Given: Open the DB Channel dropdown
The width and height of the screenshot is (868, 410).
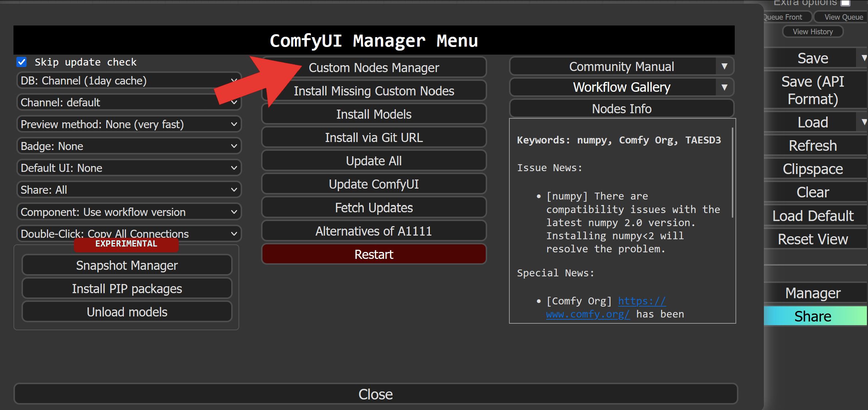Looking at the screenshot, I should (x=129, y=80).
